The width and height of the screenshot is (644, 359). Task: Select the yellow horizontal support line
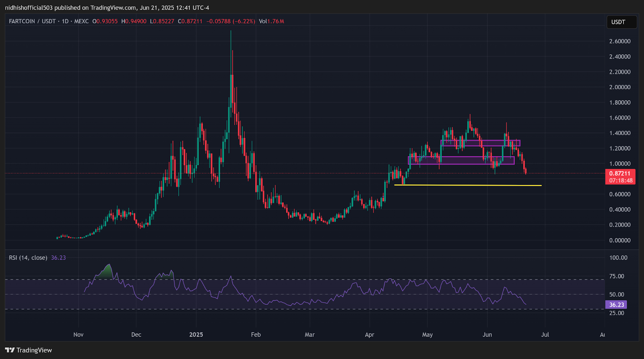[468, 185]
